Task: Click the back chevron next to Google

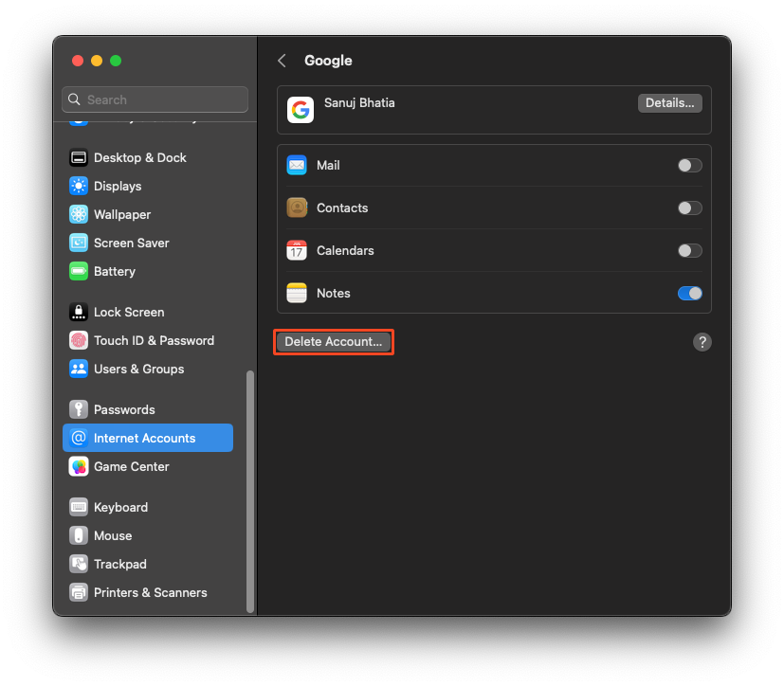Action: (282, 60)
